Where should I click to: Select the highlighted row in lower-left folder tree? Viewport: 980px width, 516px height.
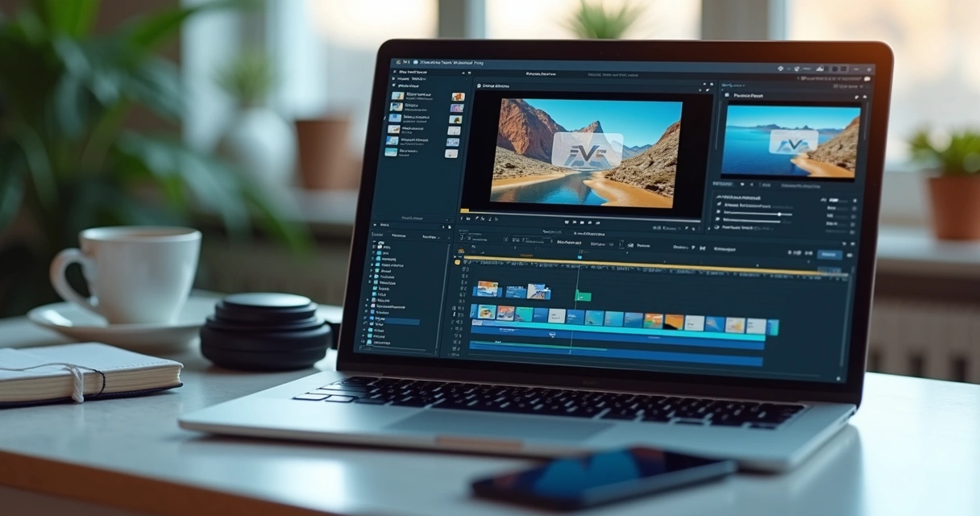395,322
